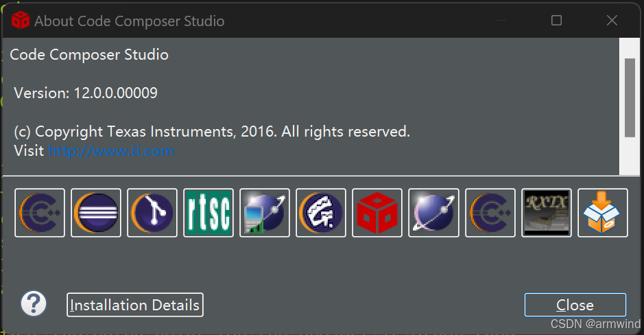This screenshot has width=644, height=335.
Task: Click the Copyright Texas Instruments, 2016 line
Action: 212,132
